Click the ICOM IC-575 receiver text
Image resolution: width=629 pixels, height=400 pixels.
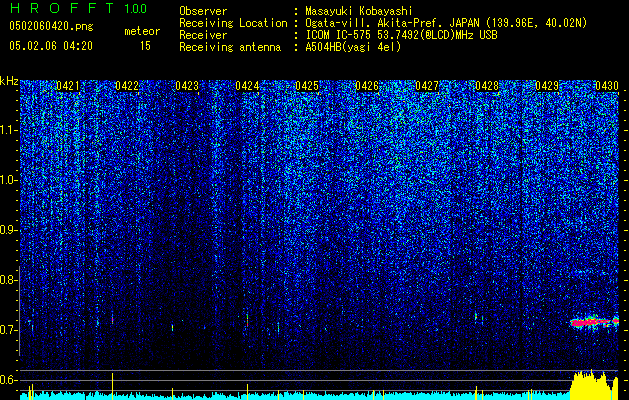click(401, 35)
